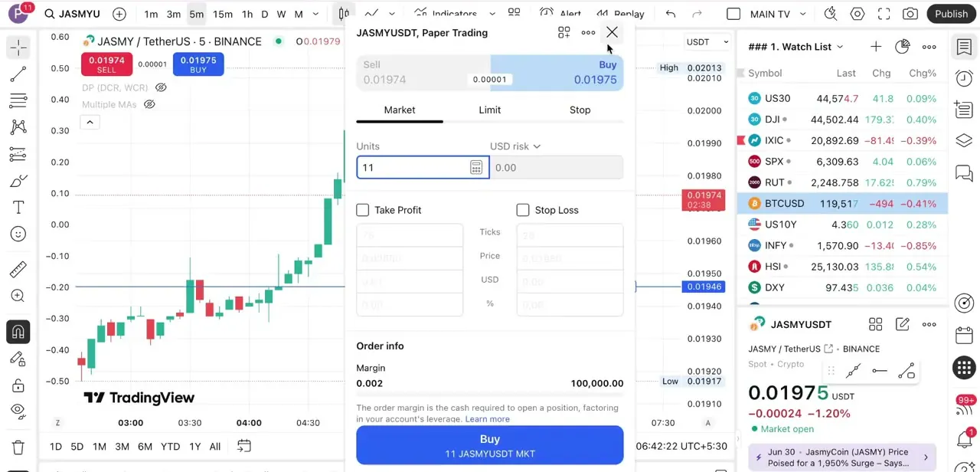Switch to the Market order tab
Viewport: 980px width, 472px height.
[400, 110]
